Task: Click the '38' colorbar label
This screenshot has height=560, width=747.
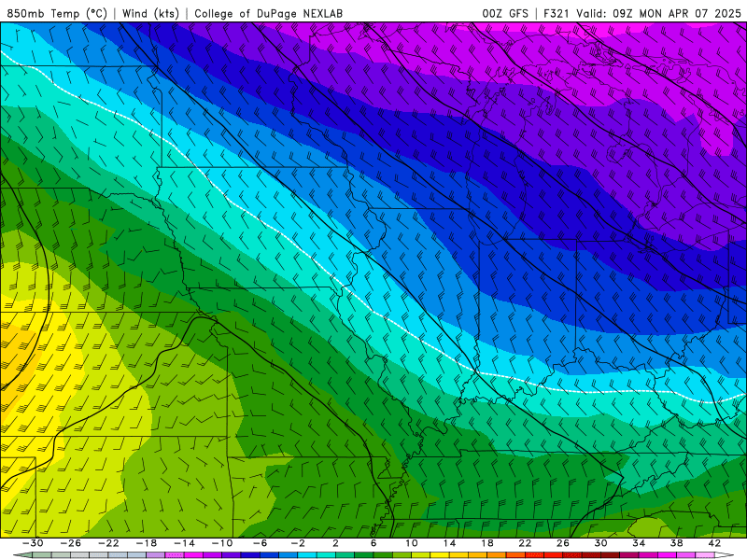Action: (676, 543)
